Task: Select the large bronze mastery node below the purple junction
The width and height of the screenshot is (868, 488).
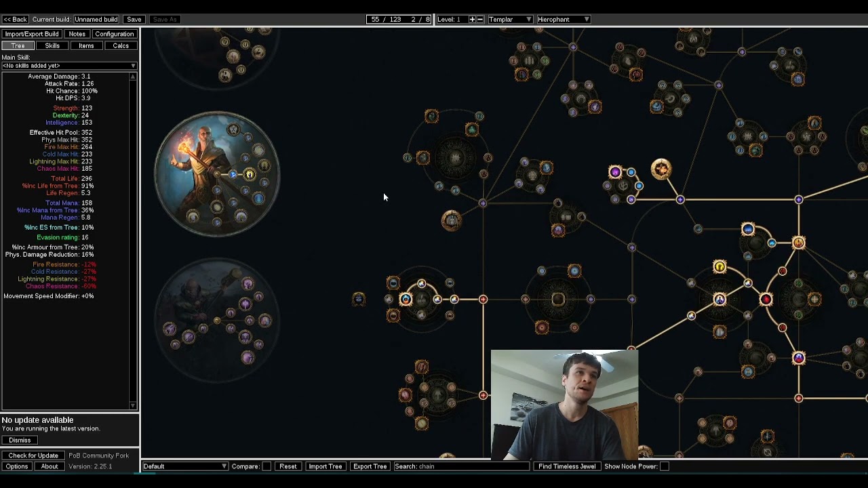Action: point(452,220)
